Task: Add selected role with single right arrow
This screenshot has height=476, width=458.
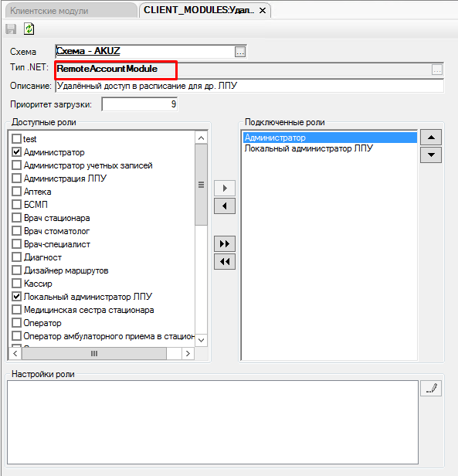Action: [x=225, y=189]
